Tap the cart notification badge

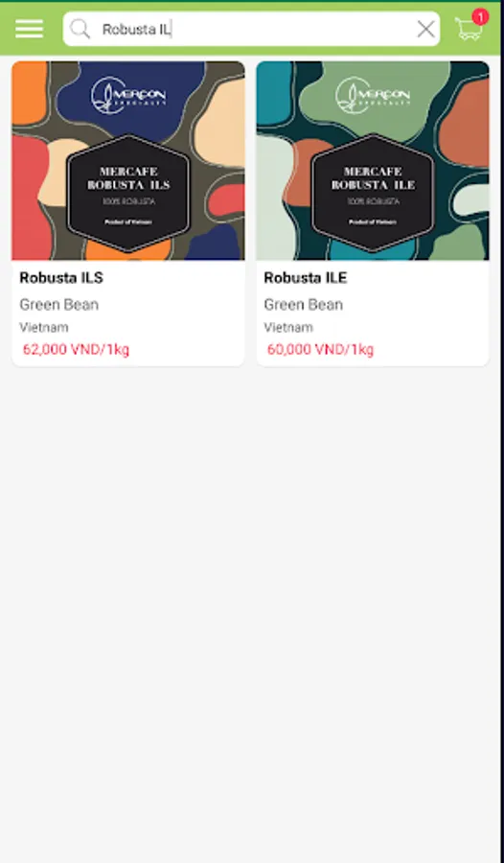tap(480, 17)
